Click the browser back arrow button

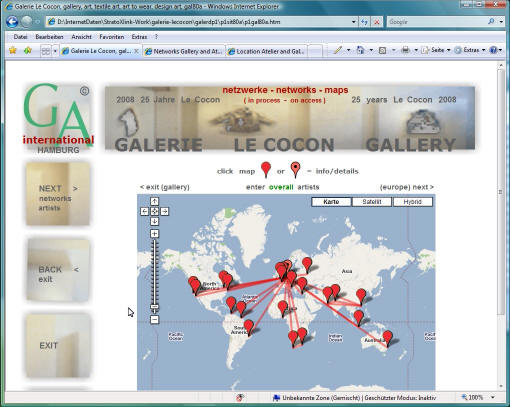click(x=12, y=22)
